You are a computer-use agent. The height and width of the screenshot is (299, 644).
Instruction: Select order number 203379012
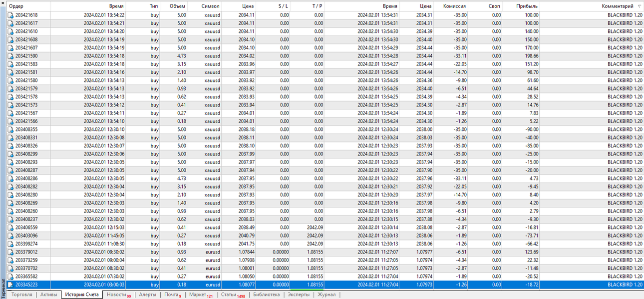(26, 251)
